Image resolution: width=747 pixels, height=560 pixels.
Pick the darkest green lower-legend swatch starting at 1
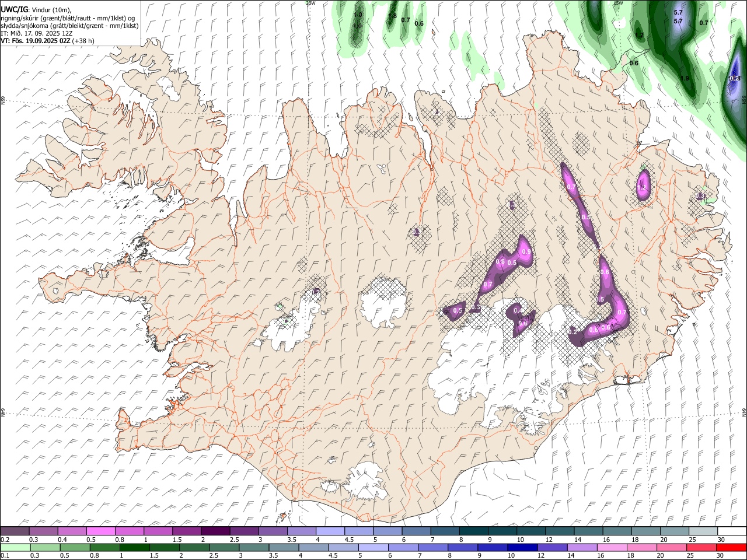pos(135,547)
